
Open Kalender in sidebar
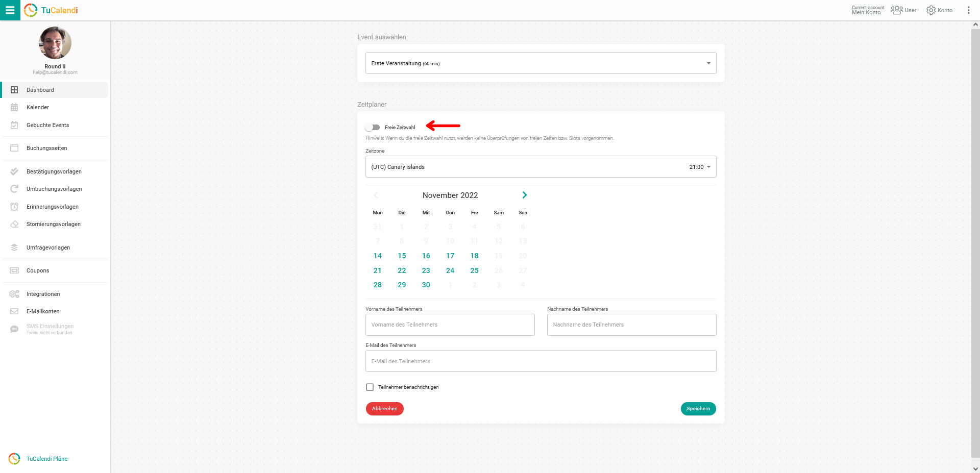tap(55, 107)
